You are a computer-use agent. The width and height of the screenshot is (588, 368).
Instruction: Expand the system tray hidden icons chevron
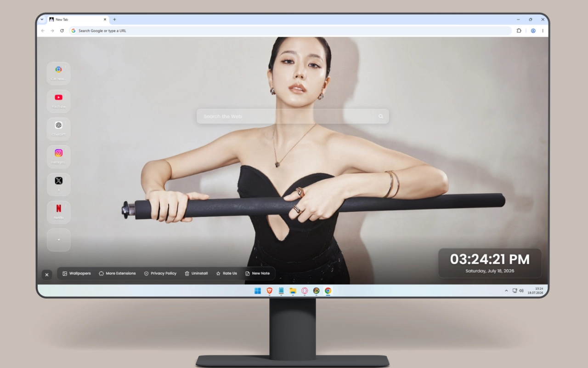pos(506,291)
